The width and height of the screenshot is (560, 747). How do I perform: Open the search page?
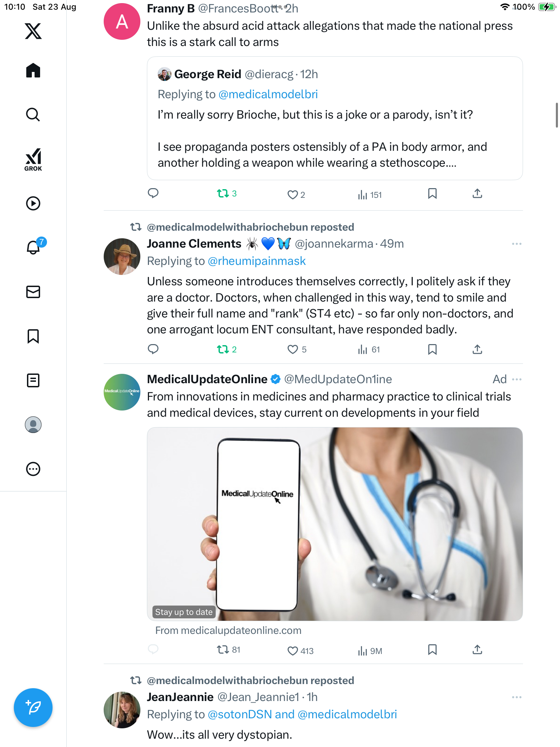33,114
